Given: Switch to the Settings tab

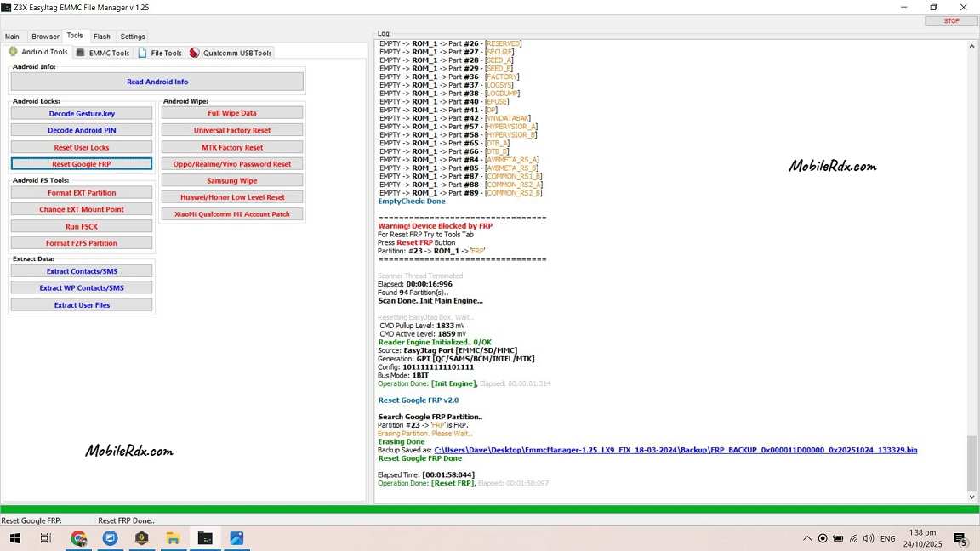Looking at the screenshot, I should [x=133, y=37].
